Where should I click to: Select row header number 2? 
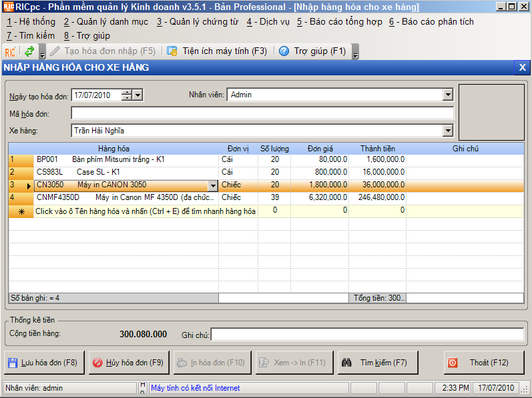[21, 173]
